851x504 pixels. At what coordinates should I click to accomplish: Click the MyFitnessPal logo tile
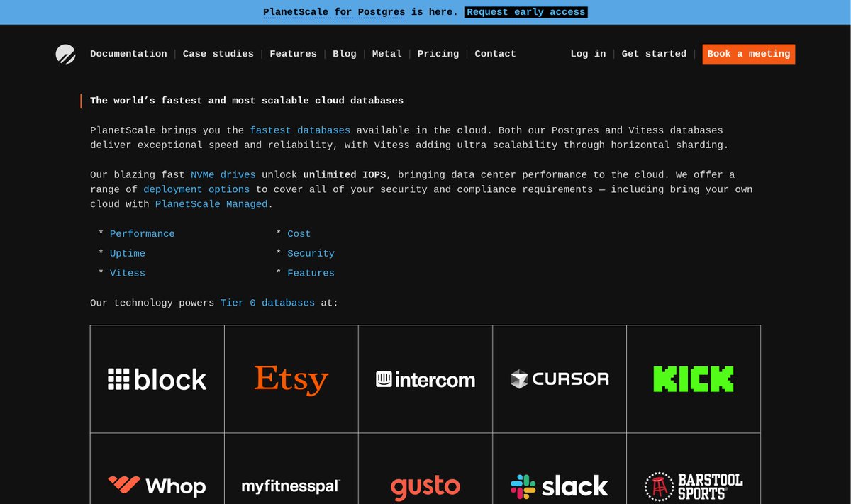[x=291, y=469]
